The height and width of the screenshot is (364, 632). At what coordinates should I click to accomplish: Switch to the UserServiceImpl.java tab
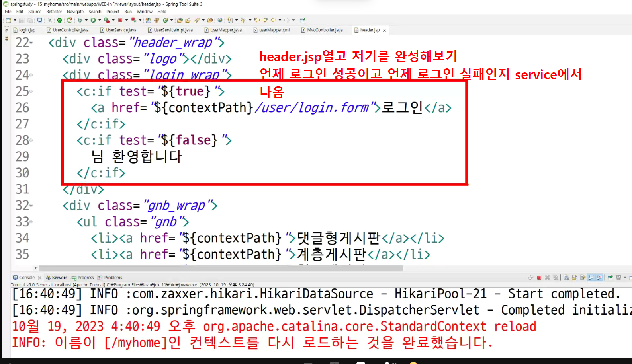(170, 30)
